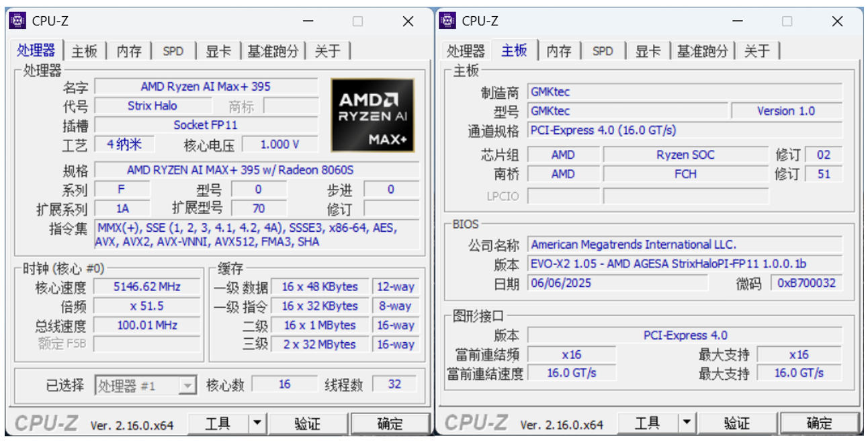The width and height of the screenshot is (868, 441).
Task: Switch to the 主板 tab in the left window
Action: point(85,51)
